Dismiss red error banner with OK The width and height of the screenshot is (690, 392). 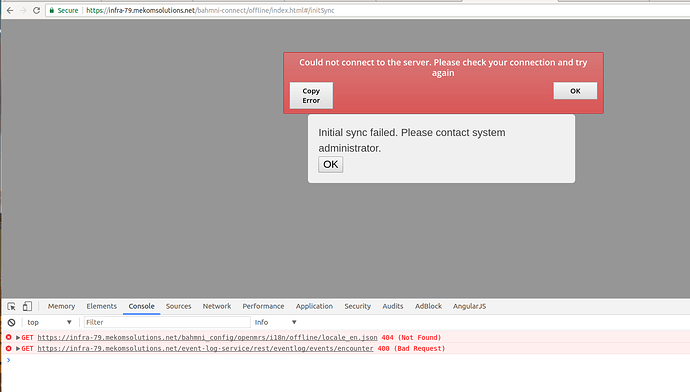pyautogui.click(x=575, y=91)
